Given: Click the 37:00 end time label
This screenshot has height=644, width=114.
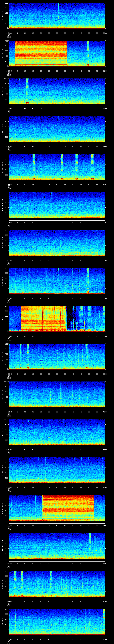Looking at the screenshot, I should click(x=105, y=298).
